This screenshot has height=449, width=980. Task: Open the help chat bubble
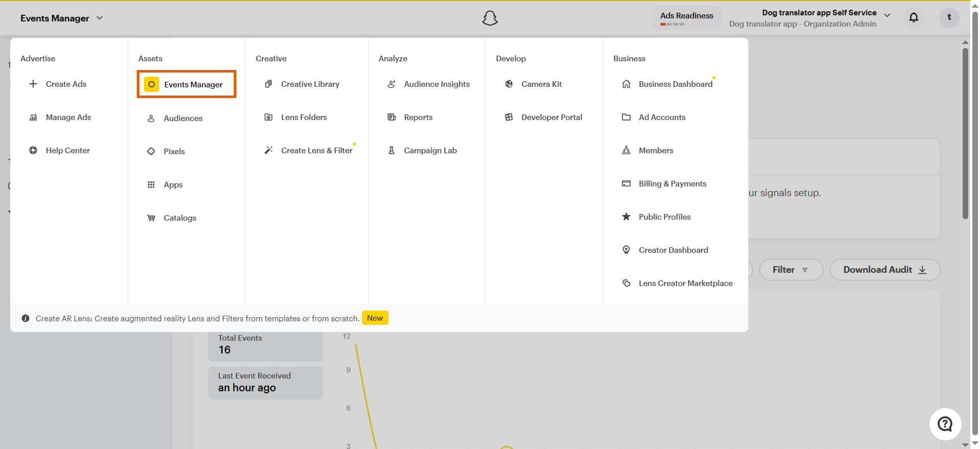point(945,424)
